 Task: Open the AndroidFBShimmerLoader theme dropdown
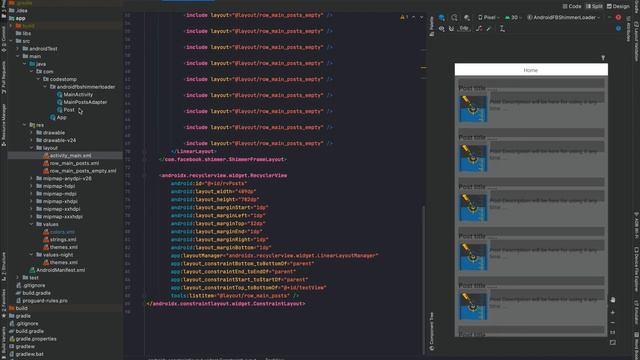(564, 18)
